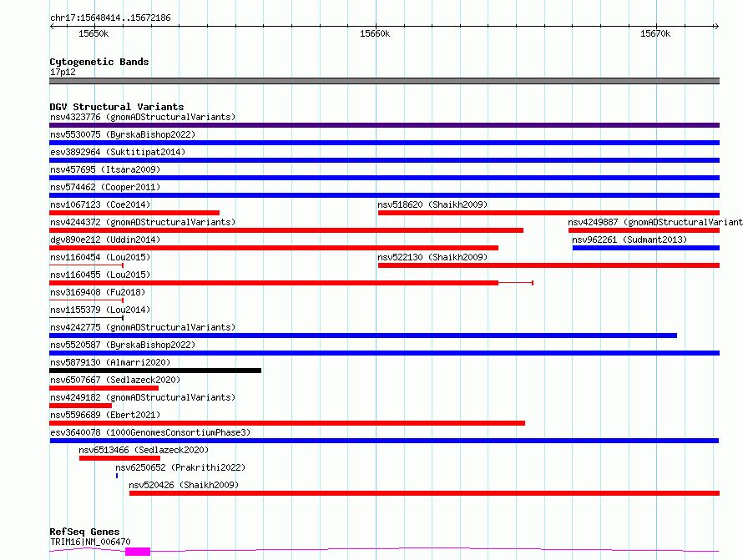Click the tiny blue nsv6250652 Prakrithi2022 marker

point(117,476)
